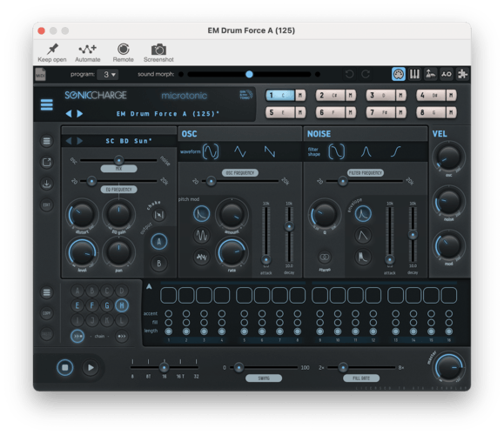Click the drum patch download icon
This screenshot has width=504, height=435.
click(47, 184)
